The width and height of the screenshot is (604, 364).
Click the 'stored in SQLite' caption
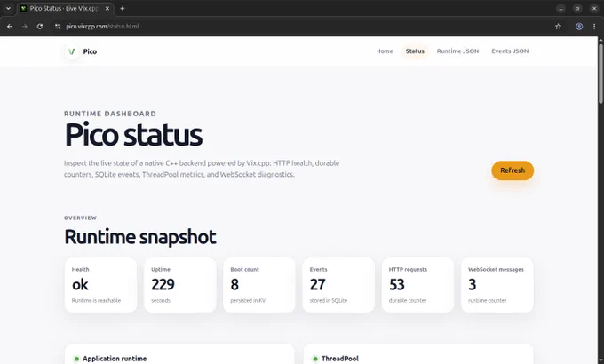point(329,300)
